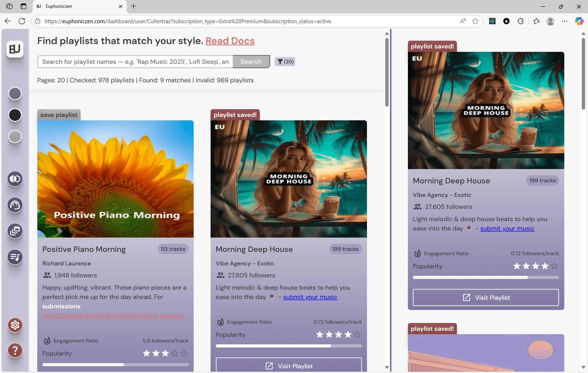Open the Positive Piano Morning sunflower cover

(115, 179)
